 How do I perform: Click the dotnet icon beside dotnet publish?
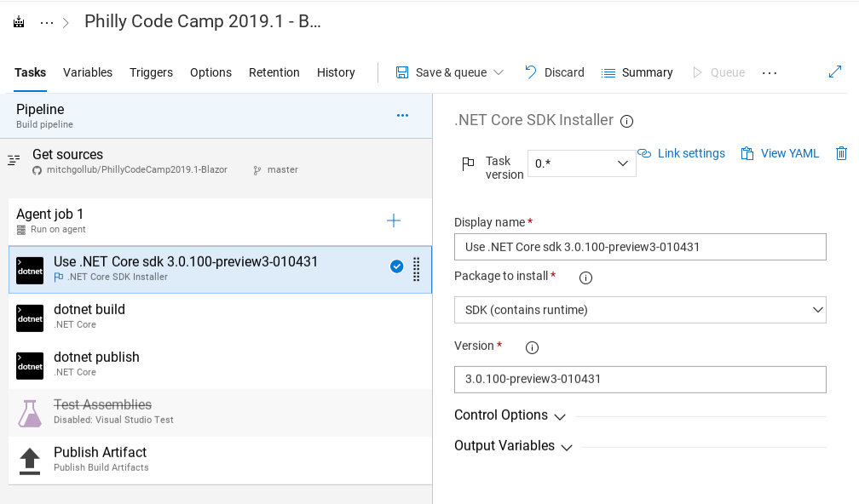coord(30,366)
